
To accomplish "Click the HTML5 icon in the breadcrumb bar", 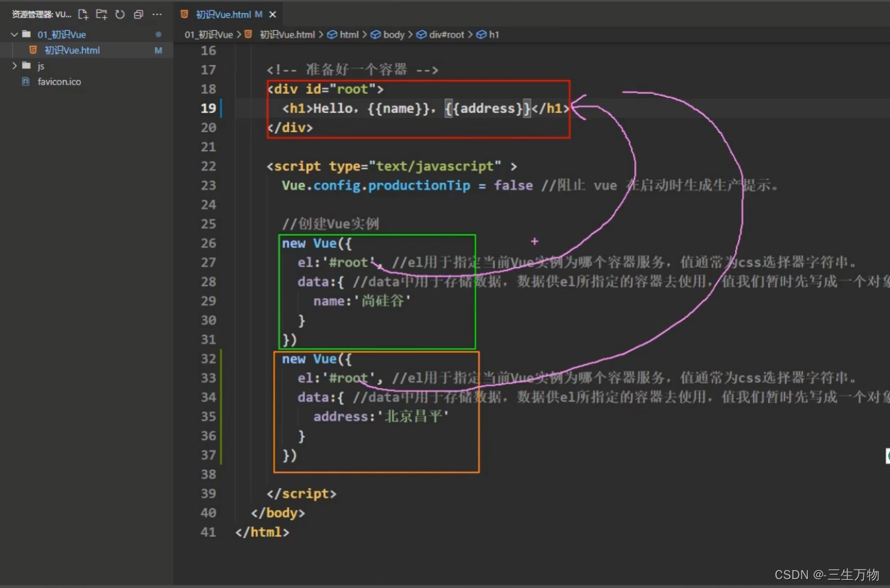I will click(x=248, y=34).
